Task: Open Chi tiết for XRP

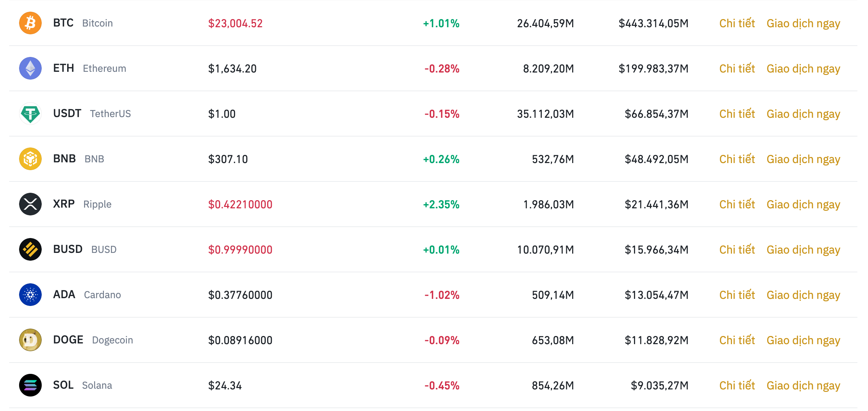Action: [x=737, y=204]
